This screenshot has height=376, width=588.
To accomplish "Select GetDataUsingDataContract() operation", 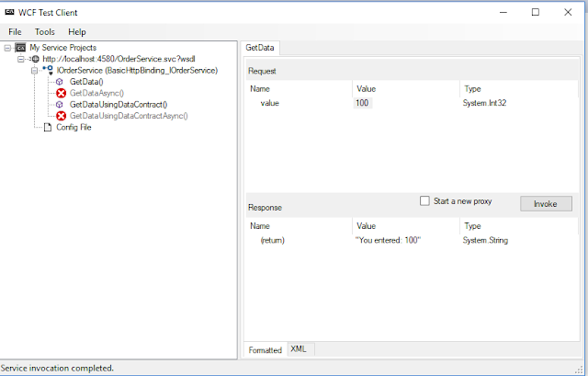I will (119, 105).
